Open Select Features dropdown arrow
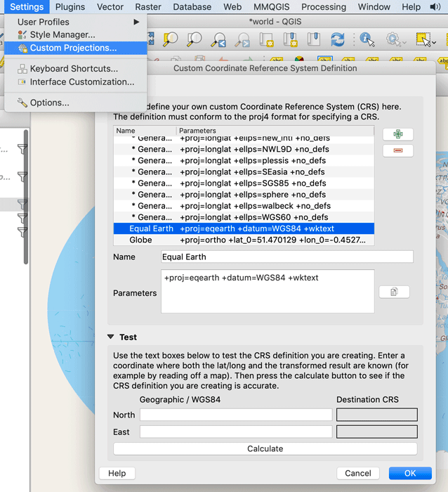Screen dimensions: 448x492 pos(434,42)
